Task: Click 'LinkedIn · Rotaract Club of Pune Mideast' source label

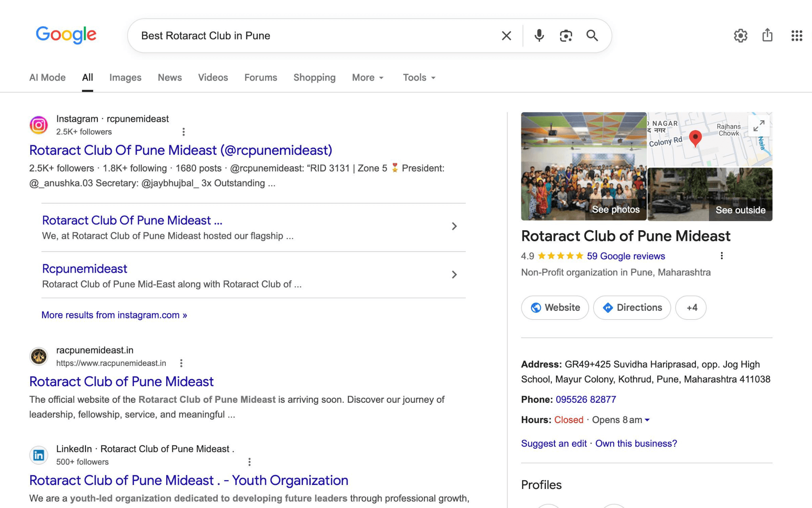Action: (145, 449)
